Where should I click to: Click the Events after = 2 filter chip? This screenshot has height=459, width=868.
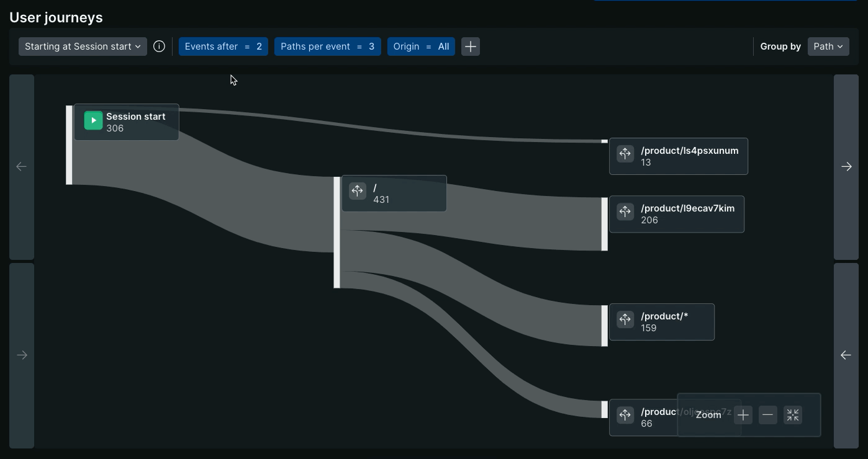[x=223, y=46]
